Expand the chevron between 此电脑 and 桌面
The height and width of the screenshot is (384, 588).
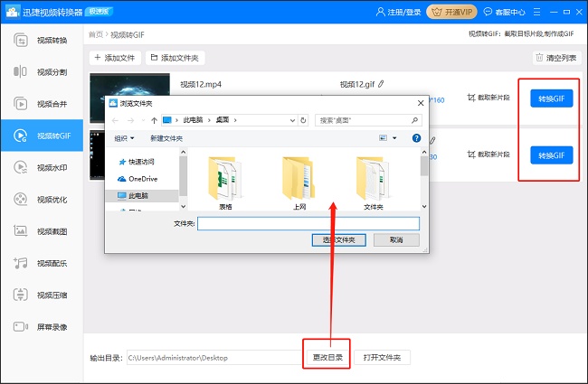pos(209,120)
